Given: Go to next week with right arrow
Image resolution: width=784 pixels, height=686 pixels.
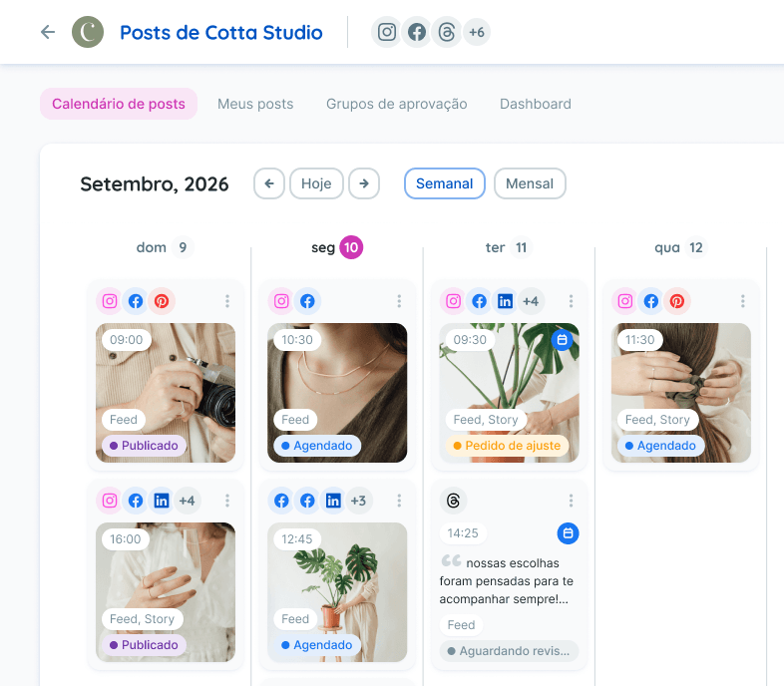Looking at the screenshot, I should tap(364, 183).
